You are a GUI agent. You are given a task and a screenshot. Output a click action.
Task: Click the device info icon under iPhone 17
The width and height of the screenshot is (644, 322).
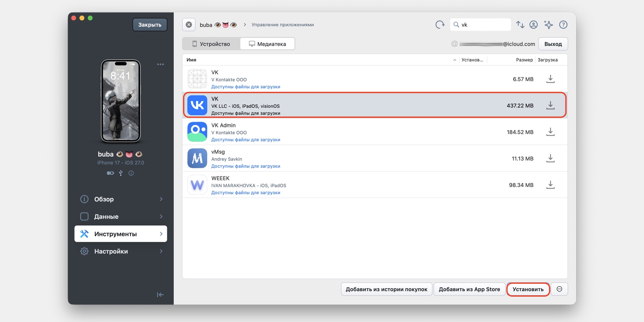point(131,173)
